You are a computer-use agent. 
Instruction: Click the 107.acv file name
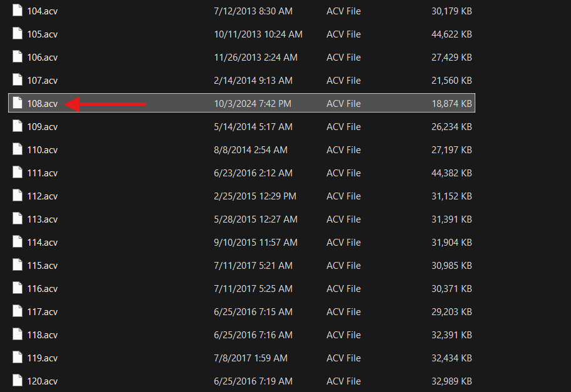42,81
